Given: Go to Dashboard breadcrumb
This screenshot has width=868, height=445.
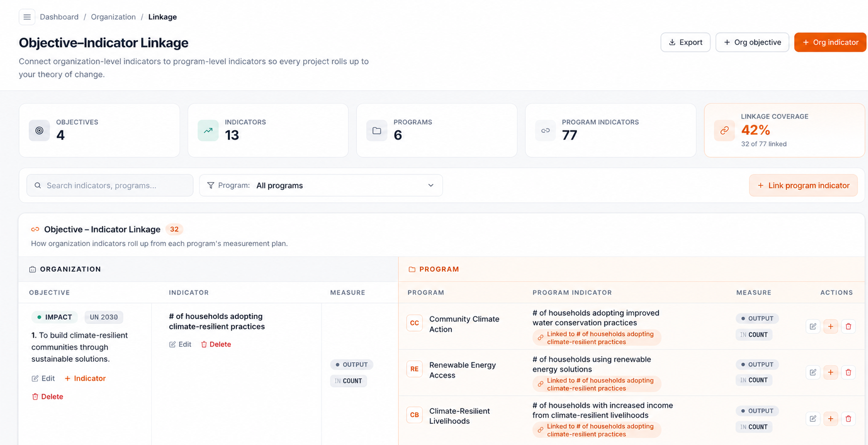Looking at the screenshot, I should [x=59, y=17].
